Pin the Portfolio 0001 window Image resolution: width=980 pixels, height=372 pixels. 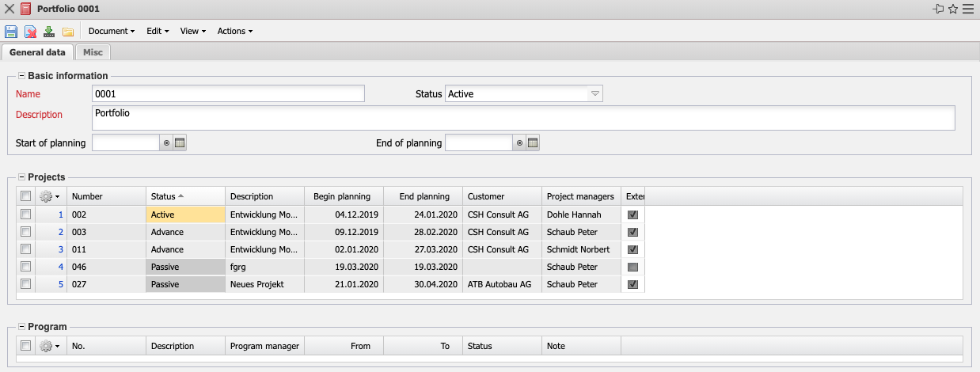(939, 9)
